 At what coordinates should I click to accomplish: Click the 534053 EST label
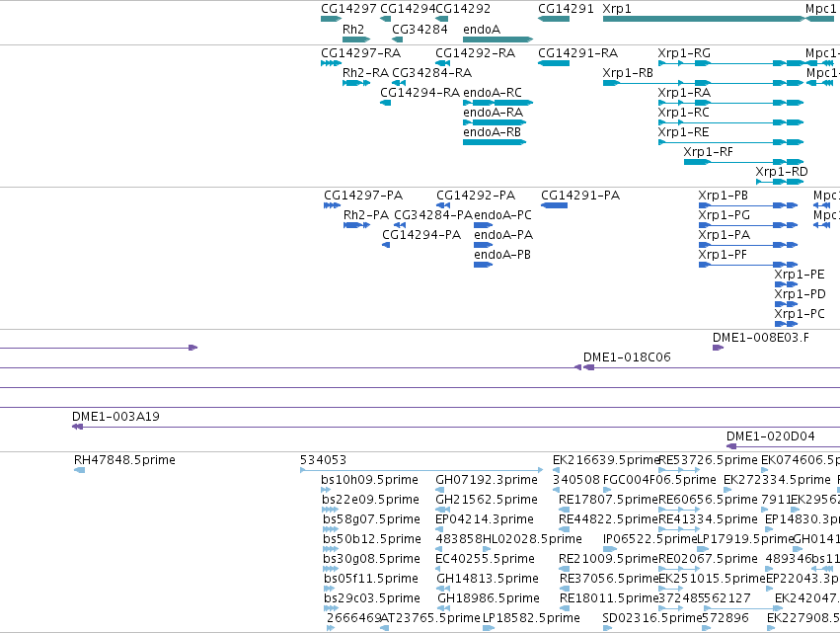(323, 460)
